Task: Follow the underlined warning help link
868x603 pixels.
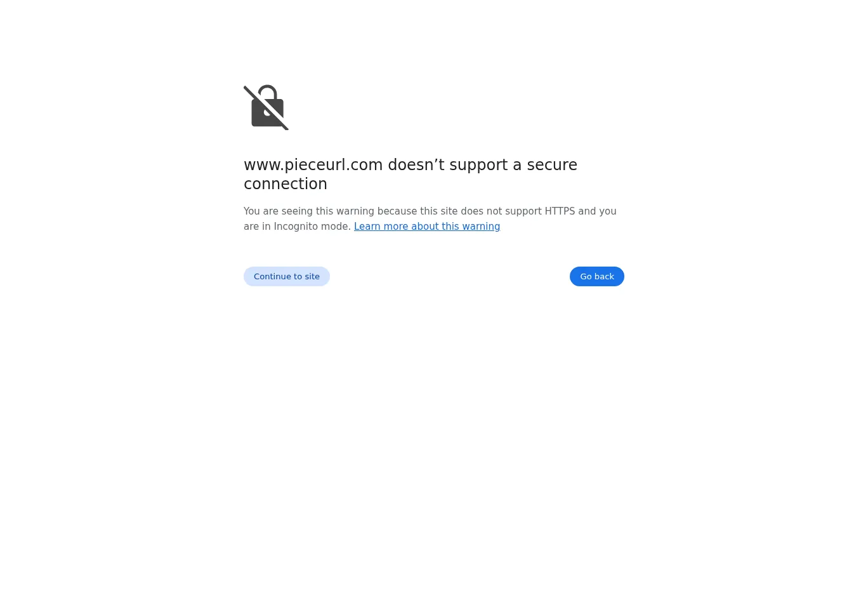Action: point(427,227)
